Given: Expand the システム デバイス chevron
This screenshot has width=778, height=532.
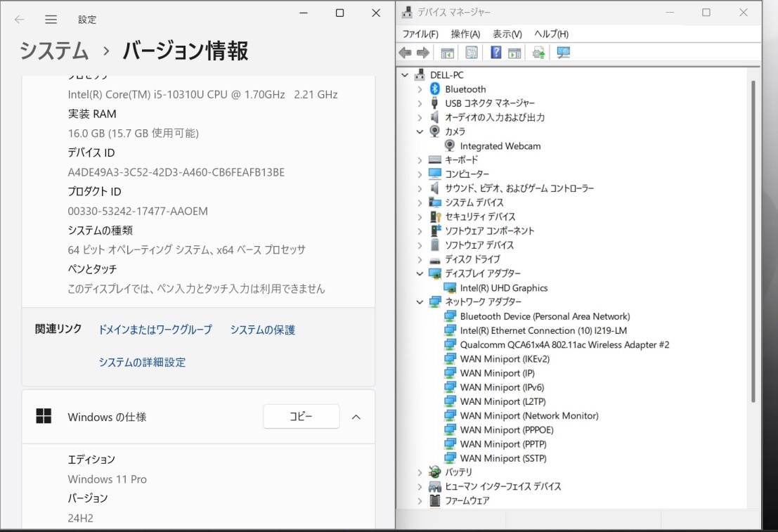Looking at the screenshot, I should point(420,202).
